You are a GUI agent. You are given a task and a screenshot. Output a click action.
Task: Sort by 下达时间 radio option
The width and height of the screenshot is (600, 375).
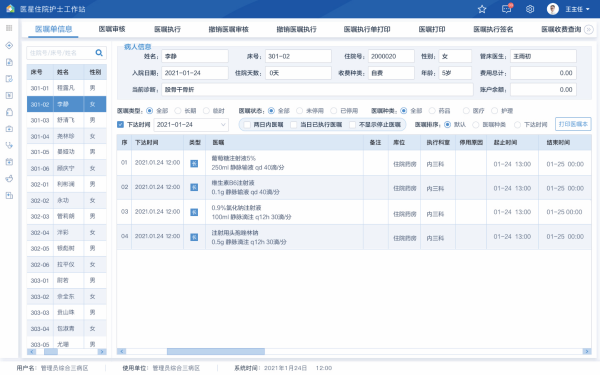pyautogui.click(x=517, y=125)
